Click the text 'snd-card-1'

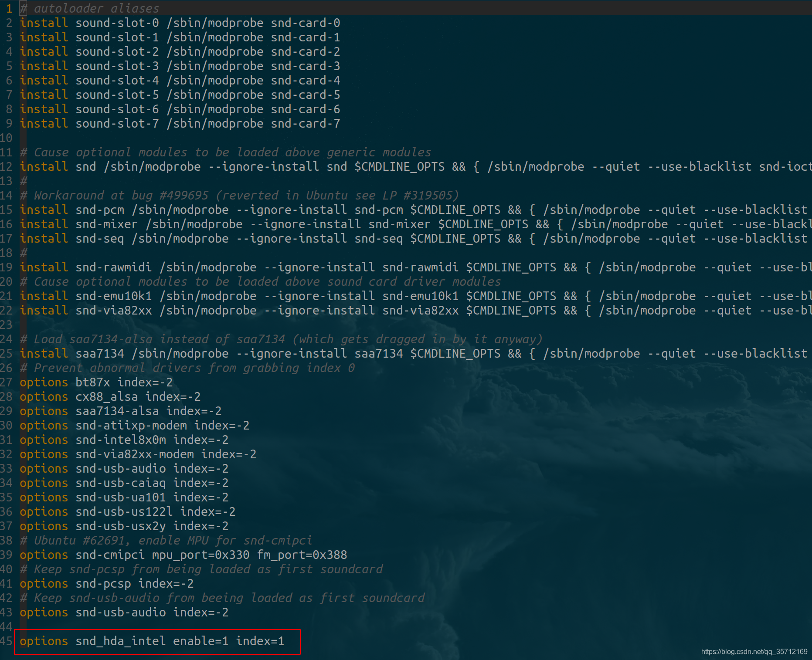pyautogui.click(x=305, y=37)
